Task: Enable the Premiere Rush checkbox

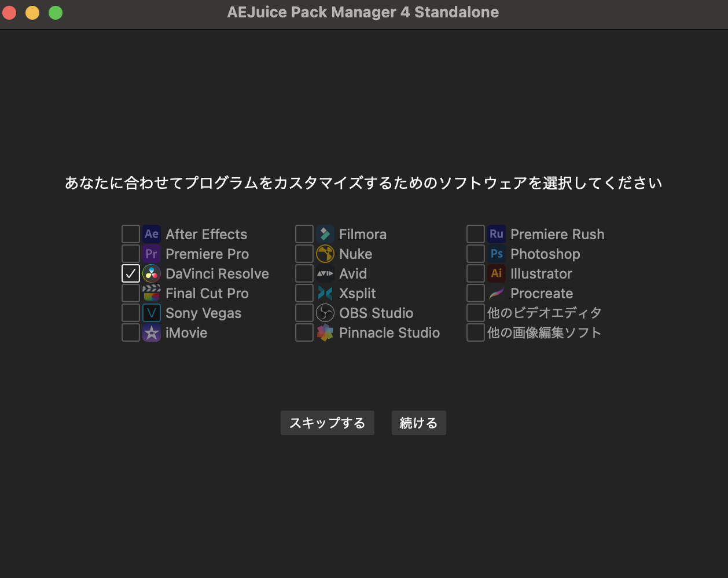Action: [x=475, y=234]
